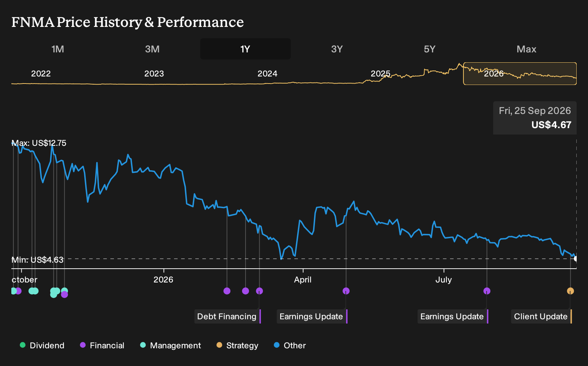
Task: Click purple marker above April Earnings Update
Action: pyautogui.click(x=346, y=291)
